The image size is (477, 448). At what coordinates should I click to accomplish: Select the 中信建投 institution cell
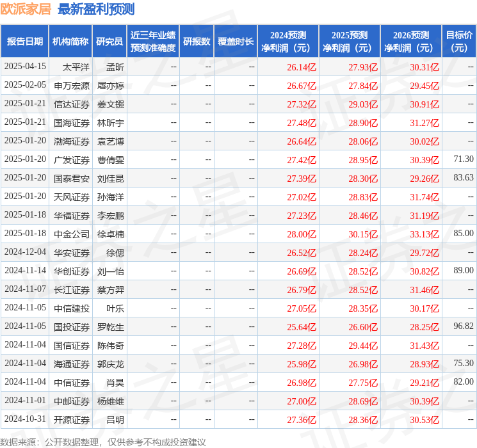pyautogui.click(x=72, y=308)
